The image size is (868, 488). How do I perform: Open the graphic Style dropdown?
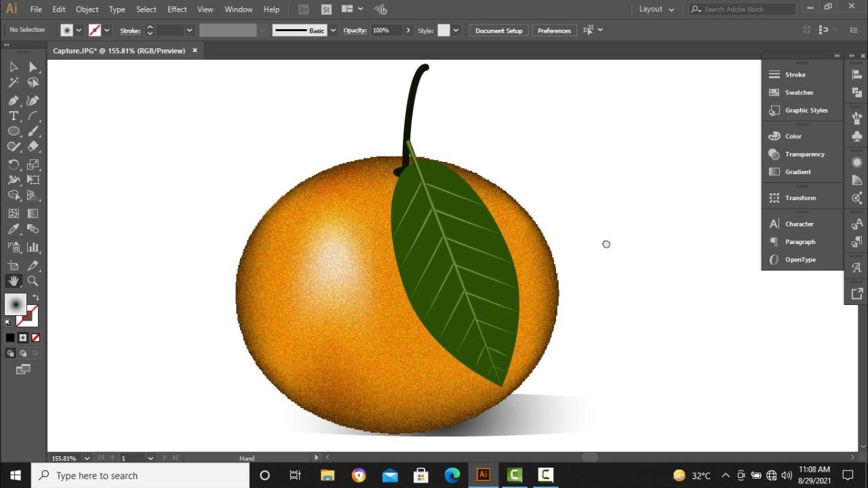tap(456, 30)
